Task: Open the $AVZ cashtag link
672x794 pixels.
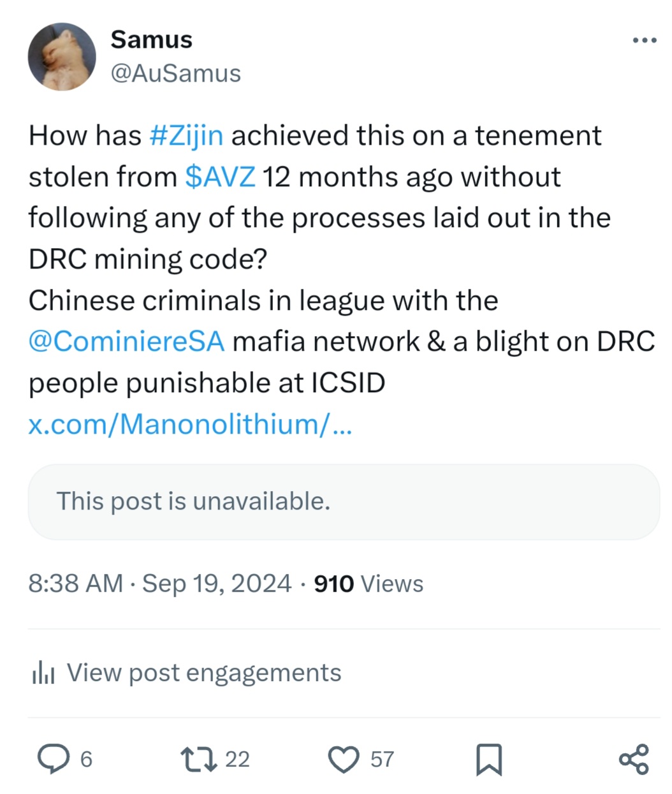Action: (x=220, y=177)
